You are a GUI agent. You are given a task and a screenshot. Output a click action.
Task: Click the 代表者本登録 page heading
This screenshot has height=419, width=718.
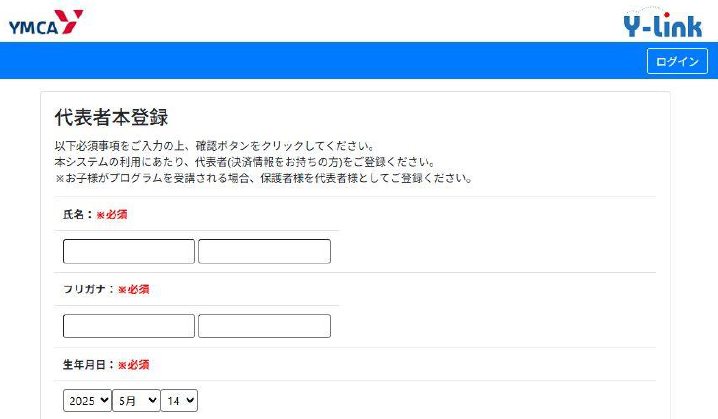coord(111,117)
